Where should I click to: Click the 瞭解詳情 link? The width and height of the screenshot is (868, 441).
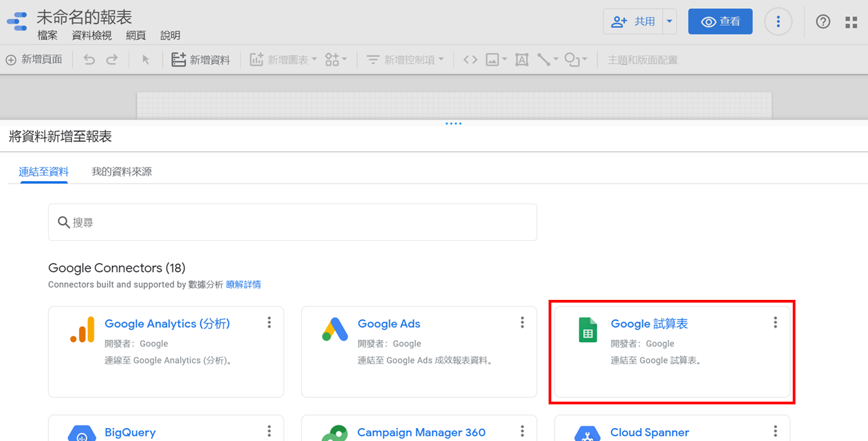click(x=243, y=284)
